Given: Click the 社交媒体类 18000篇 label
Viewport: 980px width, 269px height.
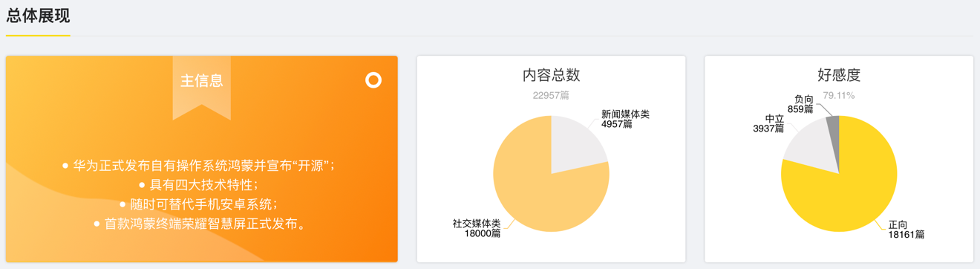Looking at the screenshot, I should pyautogui.click(x=477, y=229).
